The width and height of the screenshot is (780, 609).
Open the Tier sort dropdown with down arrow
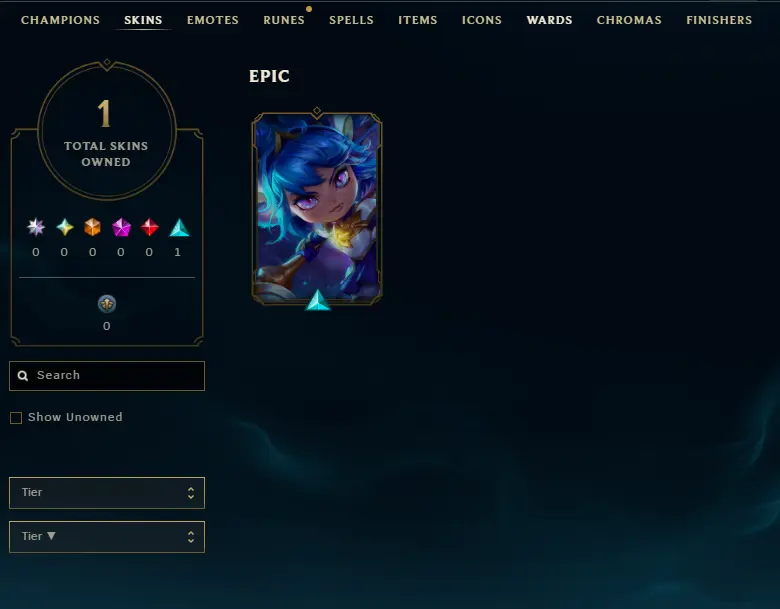coord(107,537)
